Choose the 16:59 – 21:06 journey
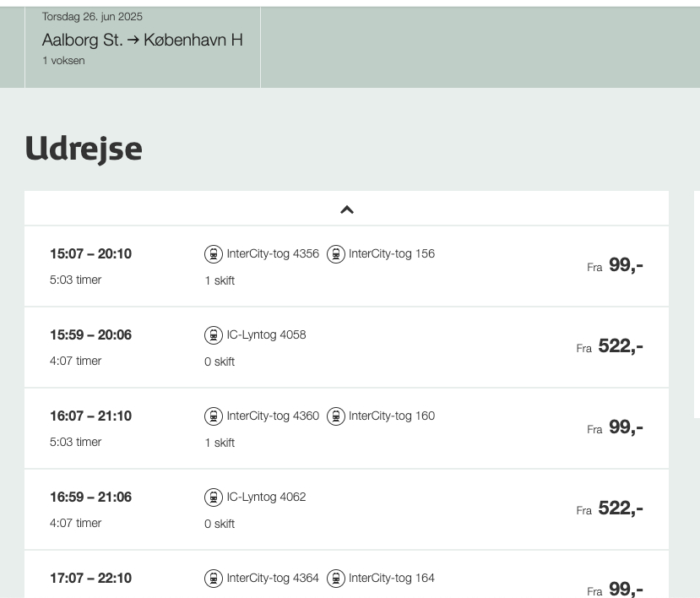Viewport: 700px width, 598px height. [x=91, y=497]
